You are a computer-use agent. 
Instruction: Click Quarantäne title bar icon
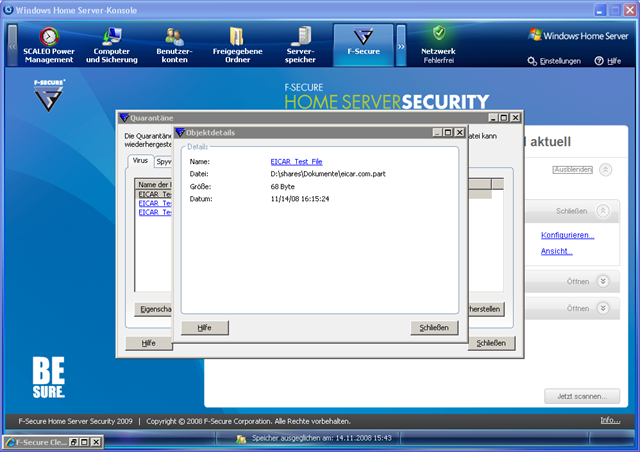(x=124, y=118)
